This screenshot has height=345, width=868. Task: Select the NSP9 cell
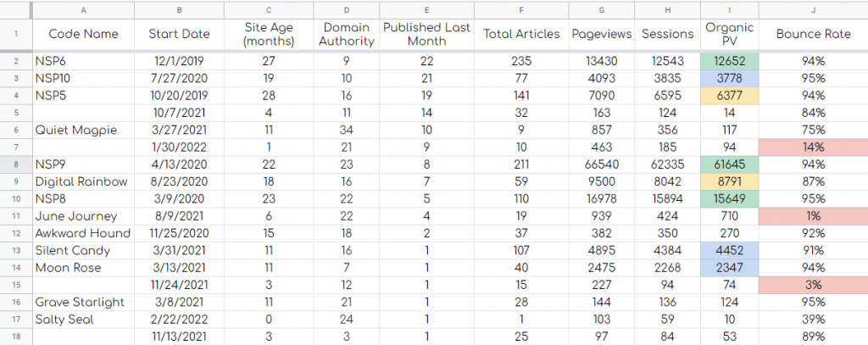(x=83, y=164)
